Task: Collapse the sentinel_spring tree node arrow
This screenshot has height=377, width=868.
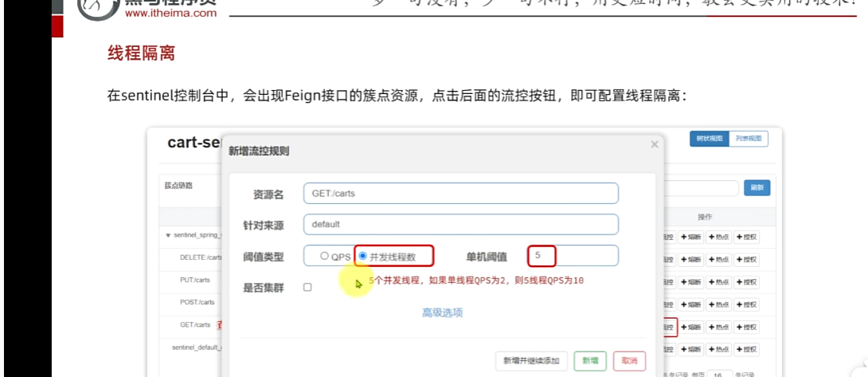Action: coord(168,235)
